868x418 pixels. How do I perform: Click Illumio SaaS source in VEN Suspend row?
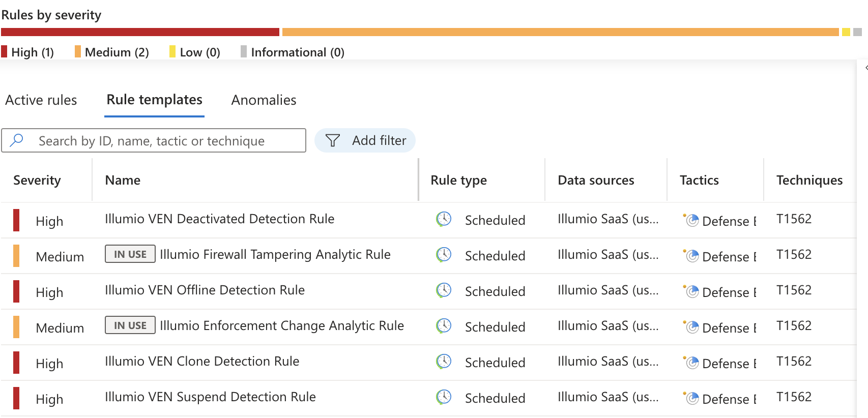pyautogui.click(x=608, y=397)
